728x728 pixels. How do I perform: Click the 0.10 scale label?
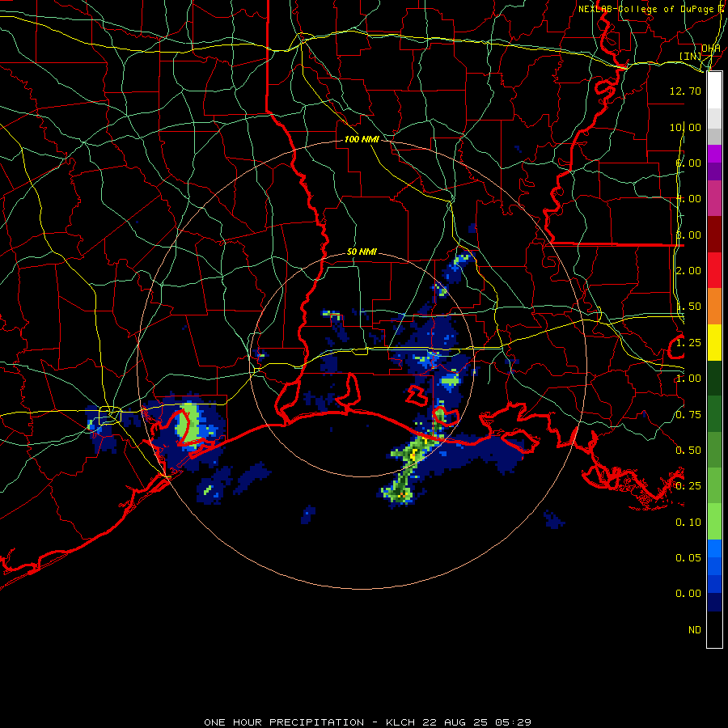point(688,523)
